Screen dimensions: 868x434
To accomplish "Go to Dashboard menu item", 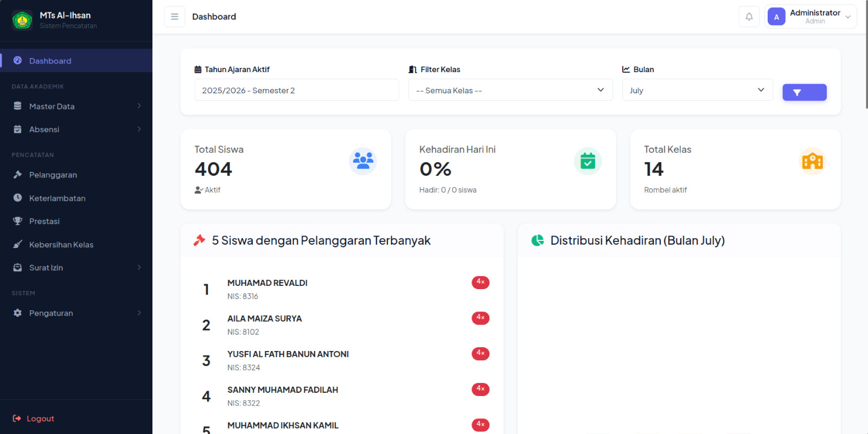I will 76,61.
